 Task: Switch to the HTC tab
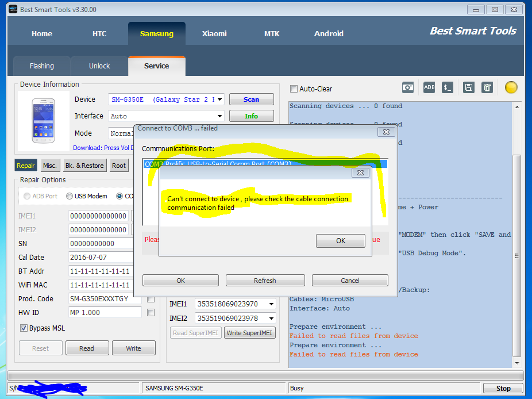tap(99, 33)
